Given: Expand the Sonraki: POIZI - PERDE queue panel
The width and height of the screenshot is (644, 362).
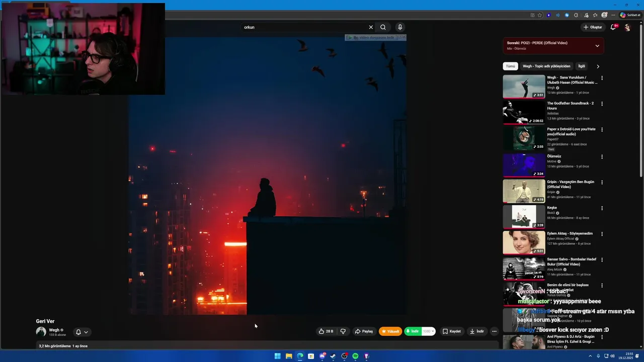Looking at the screenshot, I should (x=597, y=46).
